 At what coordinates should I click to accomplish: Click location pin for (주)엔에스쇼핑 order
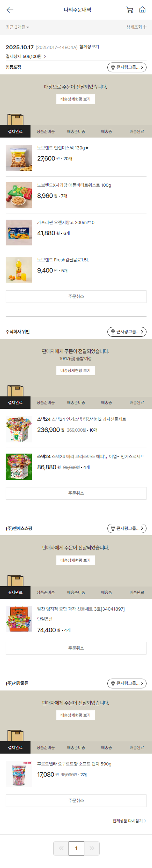pos(113,528)
